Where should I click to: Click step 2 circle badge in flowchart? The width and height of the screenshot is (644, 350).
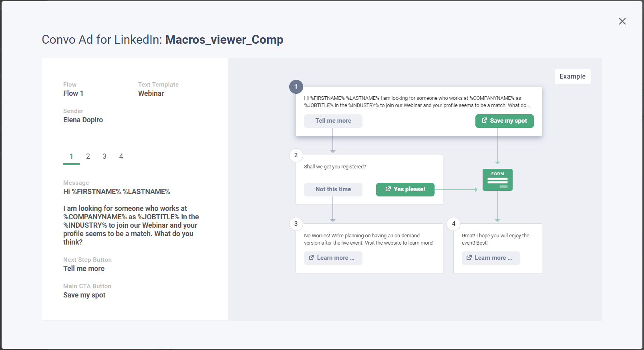(296, 155)
